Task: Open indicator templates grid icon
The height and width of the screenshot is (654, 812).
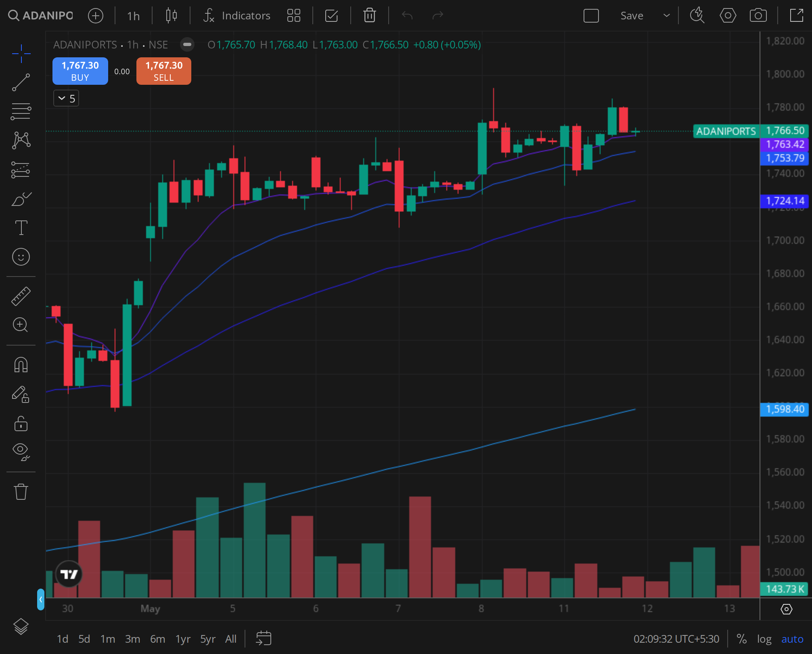Action: (293, 16)
